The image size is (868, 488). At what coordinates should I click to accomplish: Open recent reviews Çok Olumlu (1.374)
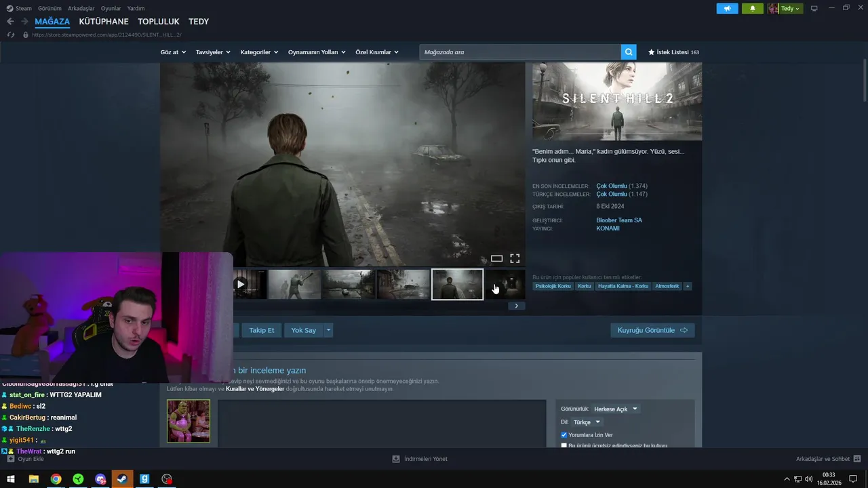[622, 186]
